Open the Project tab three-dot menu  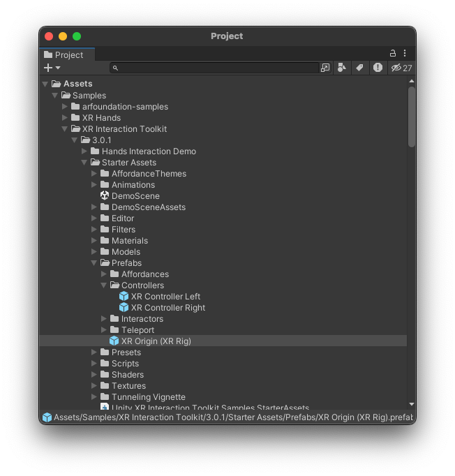405,54
